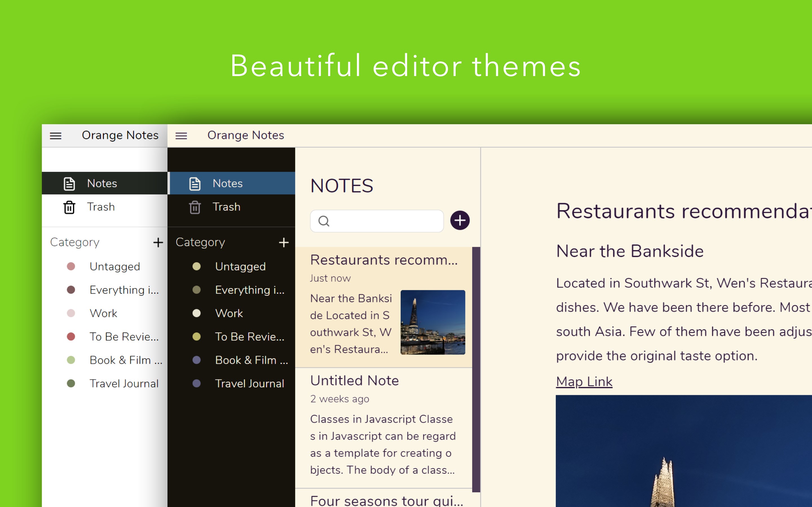
Task: Click Book & Film purple dot, dark sidebar
Action: point(197,360)
